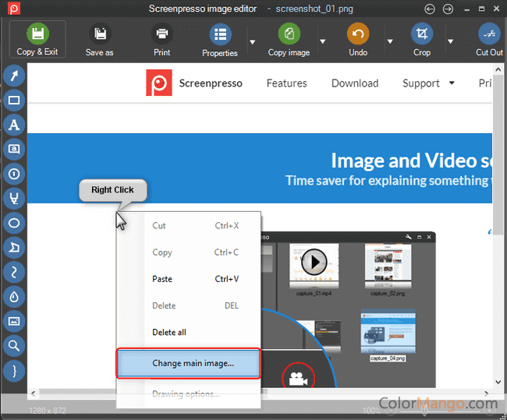Click the Crop tool button
507x420 pixels.
click(x=422, y=40)
